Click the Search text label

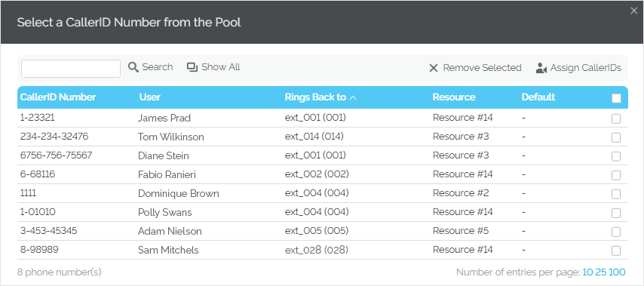point(158,67)
